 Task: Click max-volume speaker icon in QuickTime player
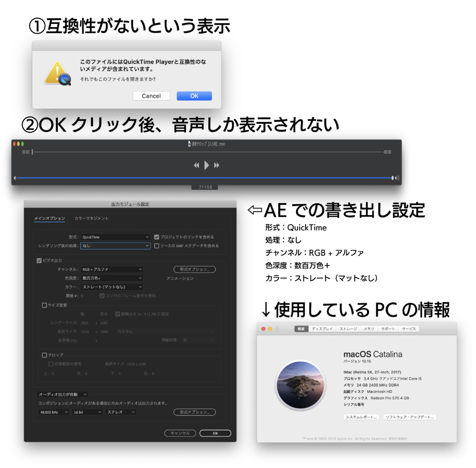click(397, 178)
